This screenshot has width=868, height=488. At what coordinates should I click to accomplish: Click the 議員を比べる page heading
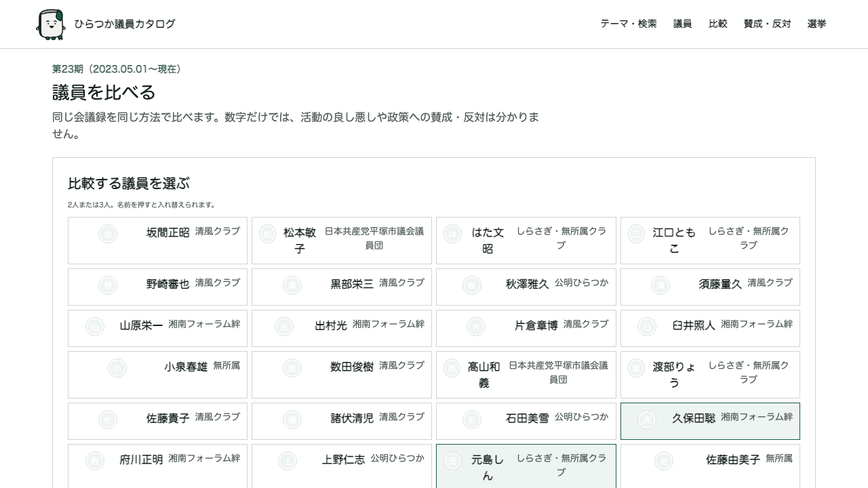pyautogui.click(x=104, y=92)
